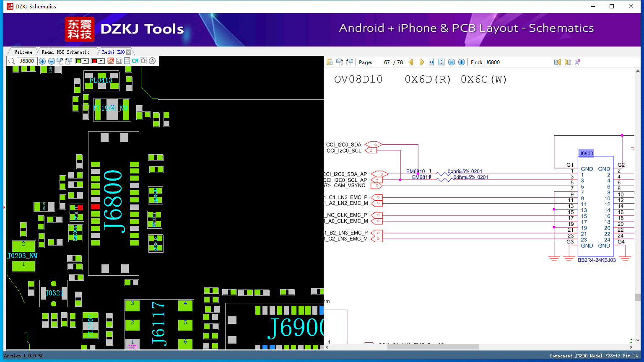Select the J6117 component on the PCB
644x362 pixels.
tap(158, 323)
